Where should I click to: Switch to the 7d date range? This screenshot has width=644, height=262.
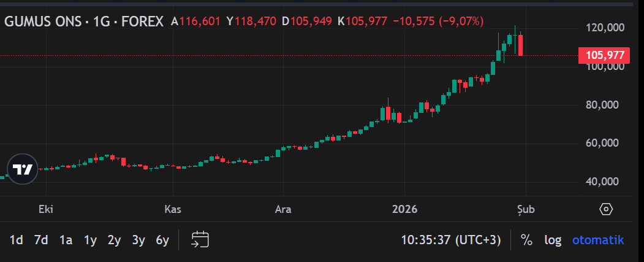41,240
